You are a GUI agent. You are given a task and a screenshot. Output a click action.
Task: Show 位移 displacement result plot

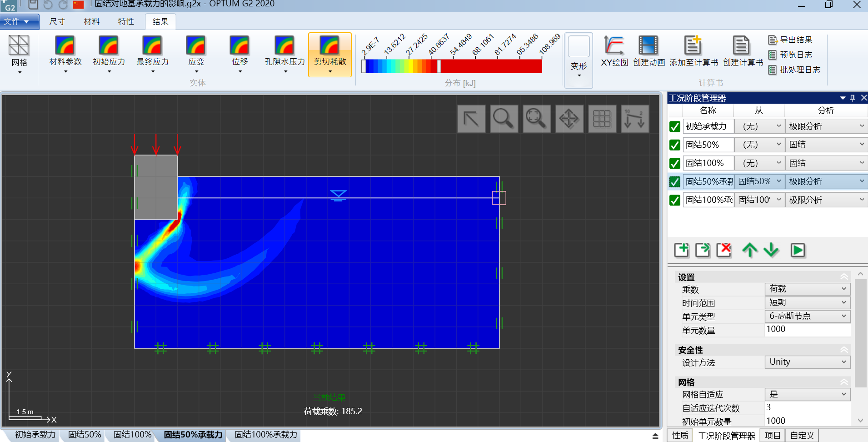tap(239, 54)
